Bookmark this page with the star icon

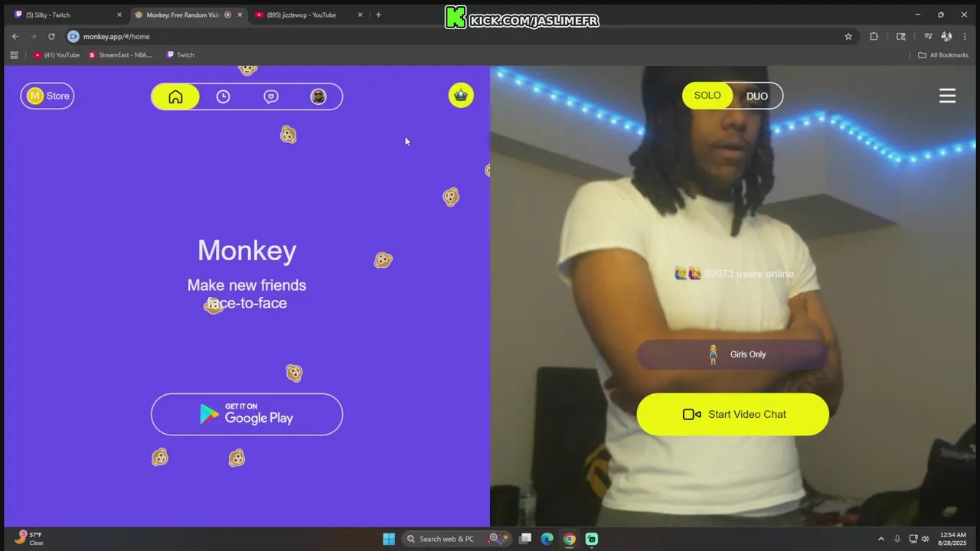[848, 36]
